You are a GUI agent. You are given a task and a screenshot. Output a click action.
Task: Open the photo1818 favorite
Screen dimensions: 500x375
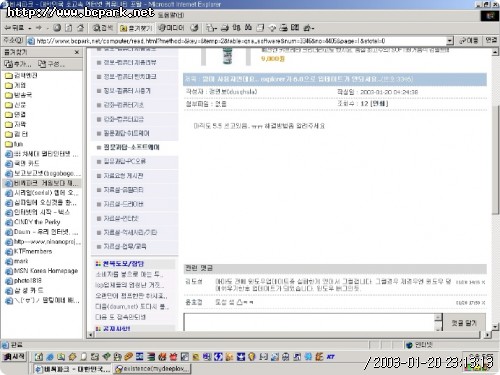(x=24, y=280)
